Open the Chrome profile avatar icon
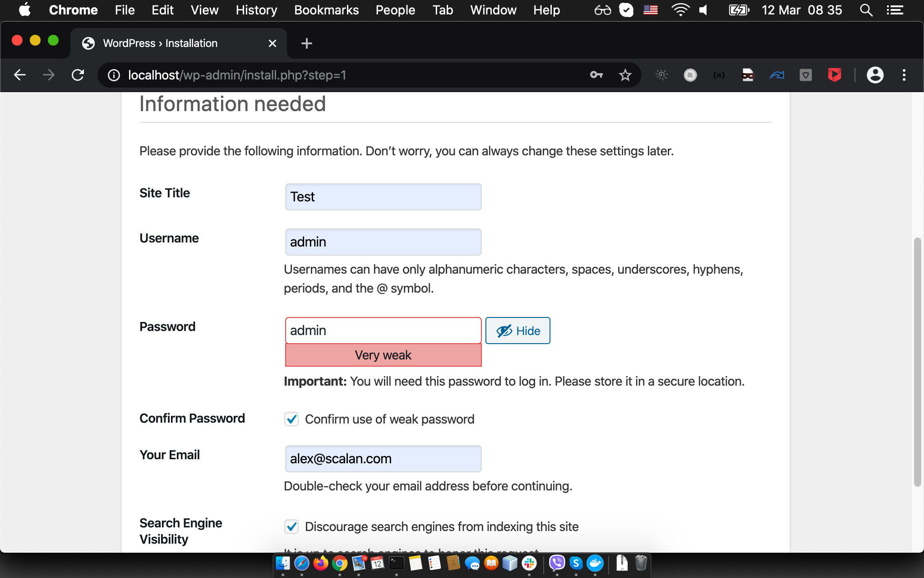 coord(874,75)
